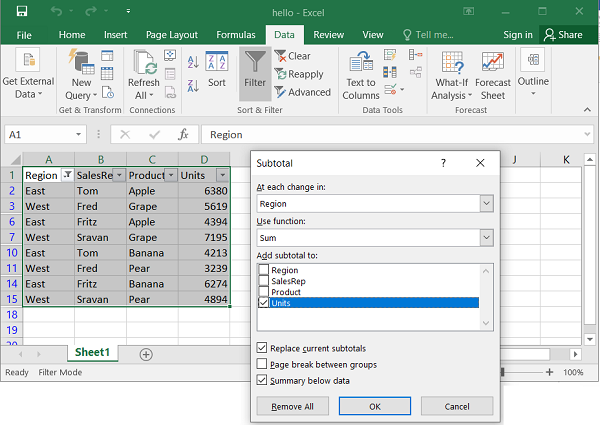Open the Outline group button
Viewport: 600px width, 425px height.
tap(533, 70)
